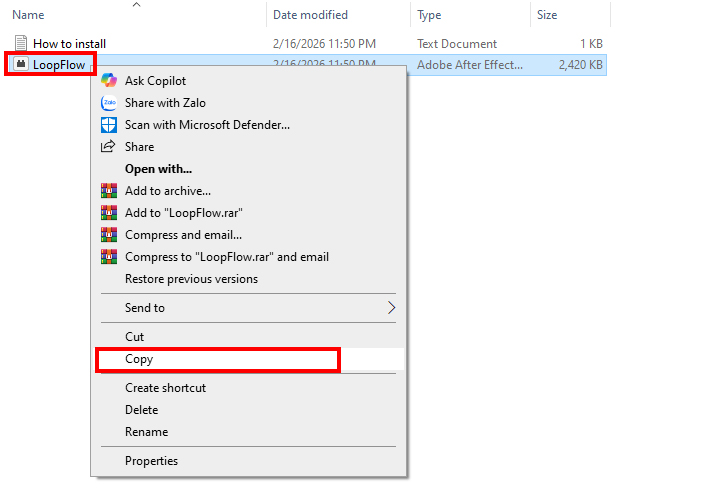This screenshot has height=501, width=728.
Task: Choose Copy from the context menu
Action: tap(139, 359)
